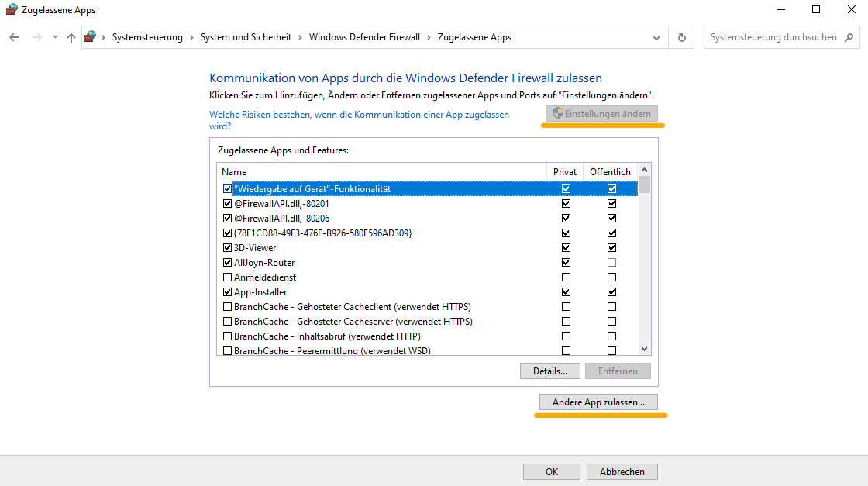The image size is (868, 486).
Task: Open recent locations chevron beside back arrow
Action: pyautogui.click(x=53, y=36)
